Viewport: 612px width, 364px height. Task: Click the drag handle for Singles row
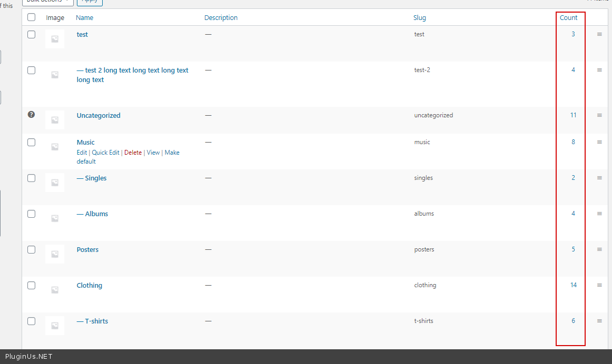(599, 178)
